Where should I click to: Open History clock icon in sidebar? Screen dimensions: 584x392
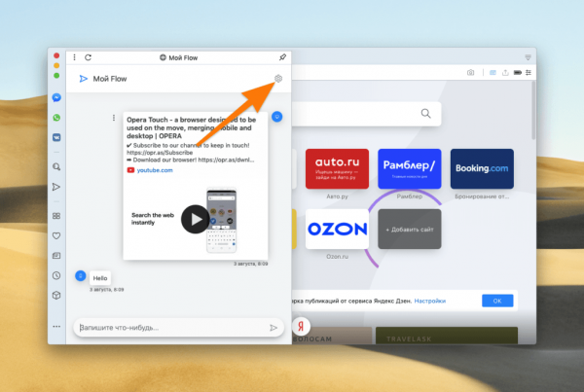tap(56, 275)
